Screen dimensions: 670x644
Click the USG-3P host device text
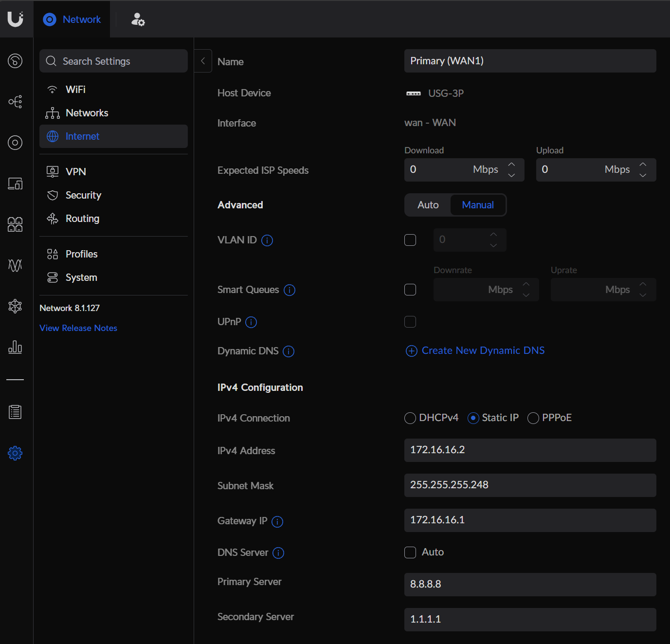[446, 93]
